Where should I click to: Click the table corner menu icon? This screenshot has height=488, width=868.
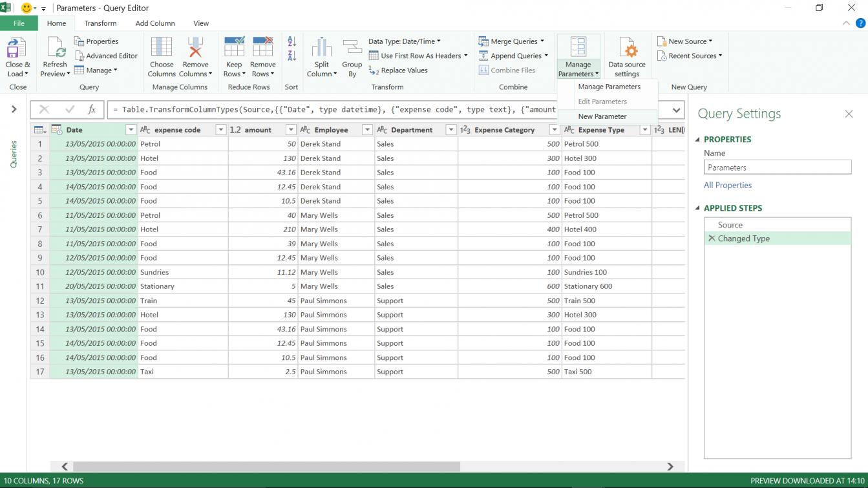[x=40, y=130]
